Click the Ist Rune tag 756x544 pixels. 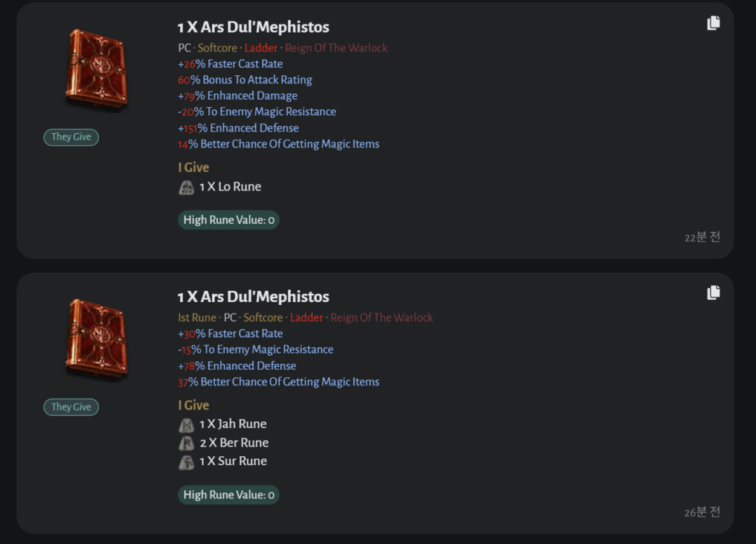pyautogui.click(x=196, y=317)
